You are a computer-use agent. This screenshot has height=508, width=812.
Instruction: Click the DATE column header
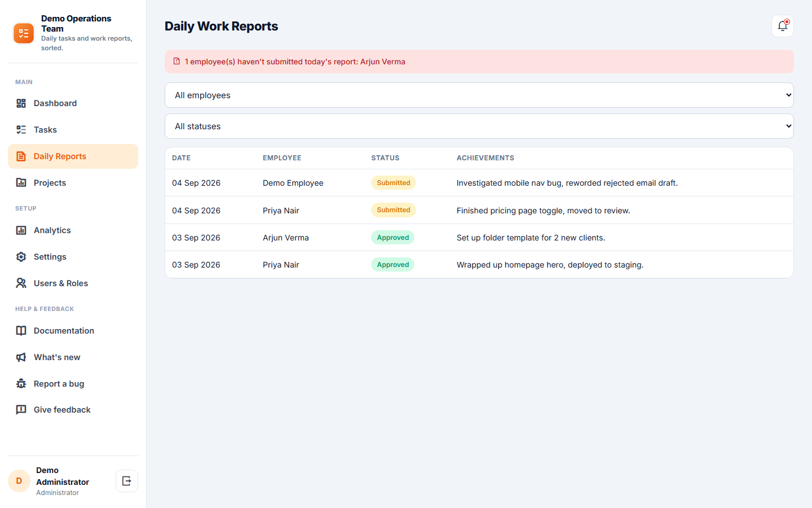coord(182,158)
